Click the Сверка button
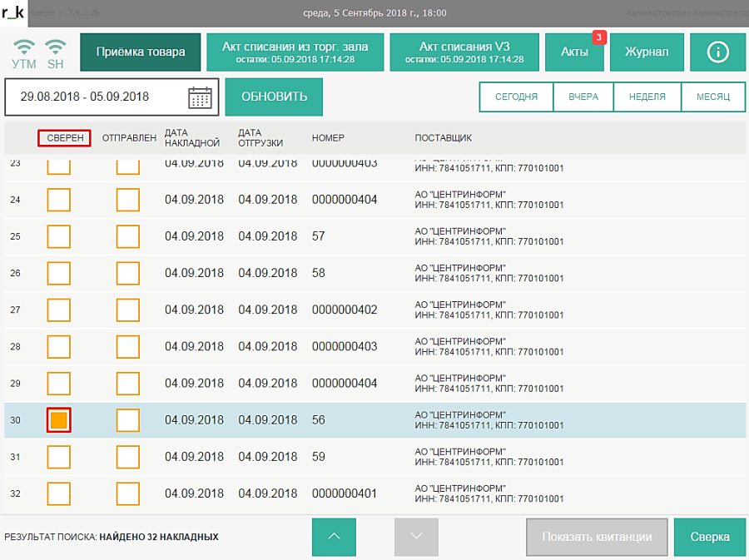749x560 pixels. (710, 537)
